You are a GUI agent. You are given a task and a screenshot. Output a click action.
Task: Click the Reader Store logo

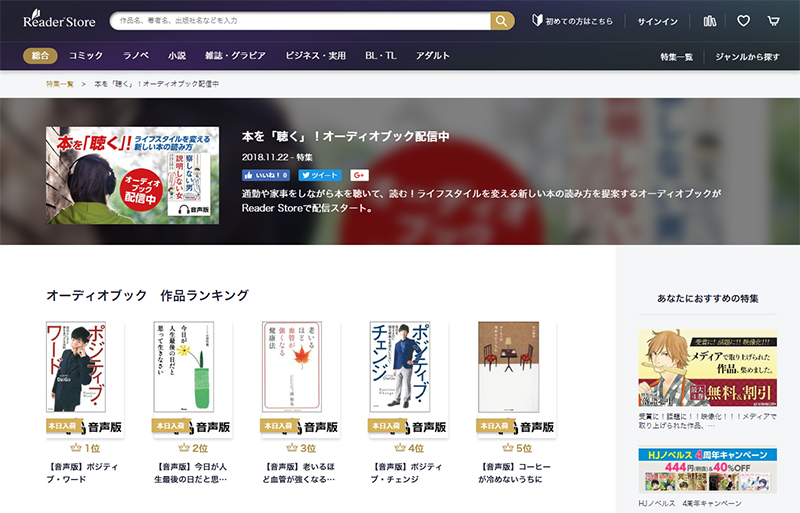(59, 19)
